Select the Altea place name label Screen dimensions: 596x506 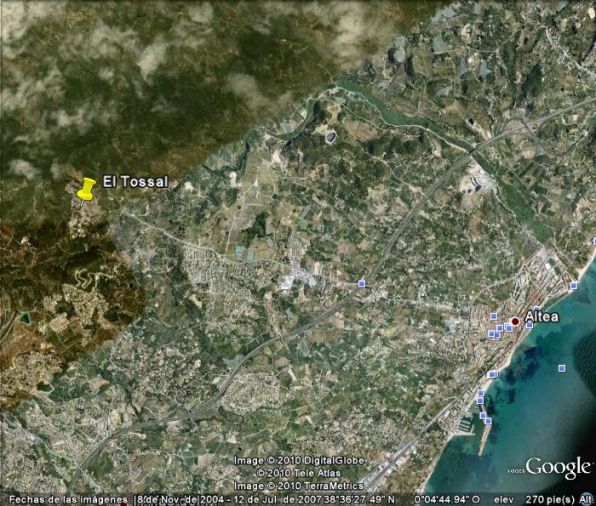point(542,316)
